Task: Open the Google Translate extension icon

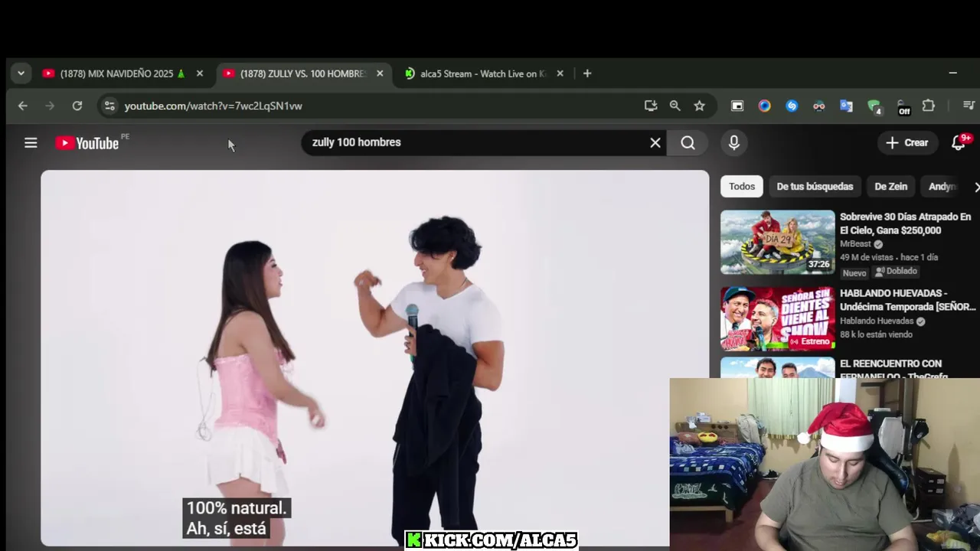Action: [846, 106]
